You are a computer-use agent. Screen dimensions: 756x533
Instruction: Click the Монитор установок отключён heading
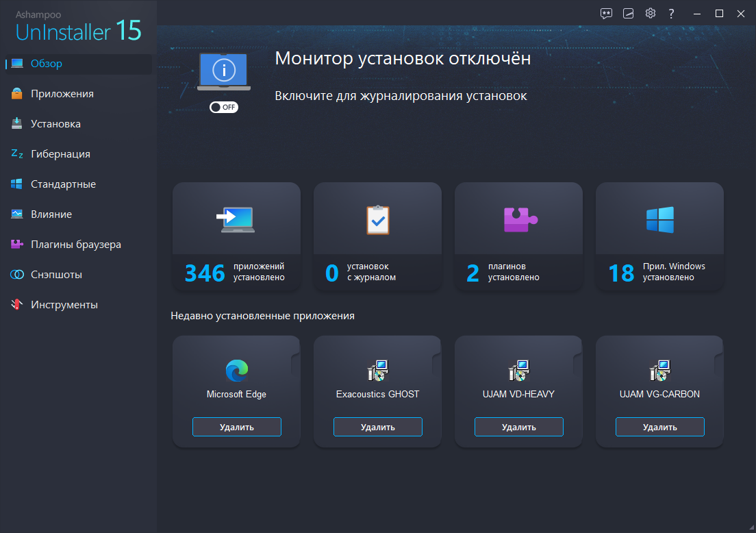click(403, 58)
